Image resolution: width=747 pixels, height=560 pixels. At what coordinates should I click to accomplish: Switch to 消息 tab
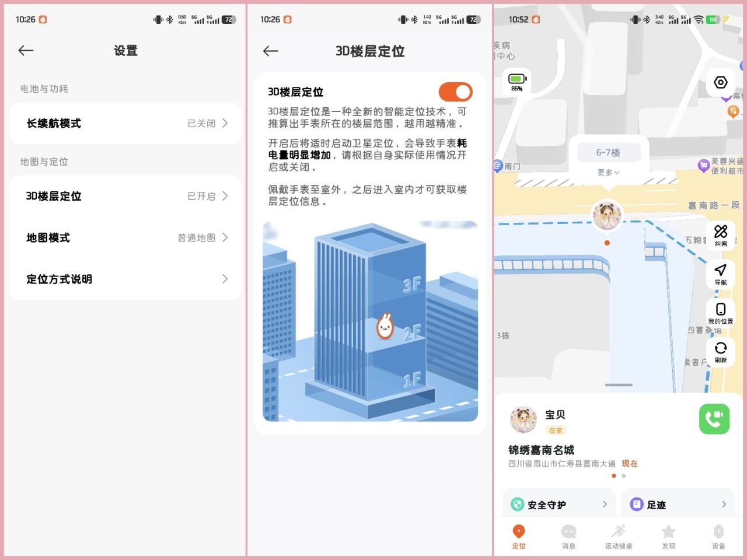click(x=568, y=537)
